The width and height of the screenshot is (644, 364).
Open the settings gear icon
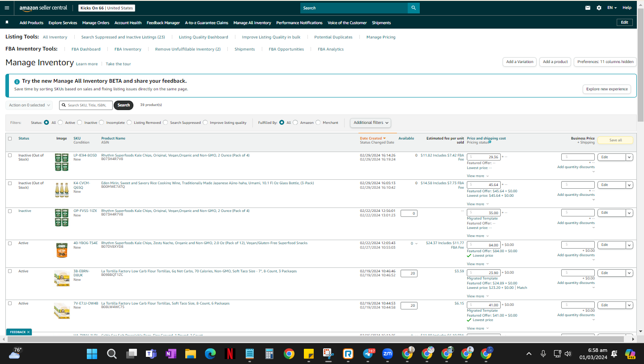599,8
